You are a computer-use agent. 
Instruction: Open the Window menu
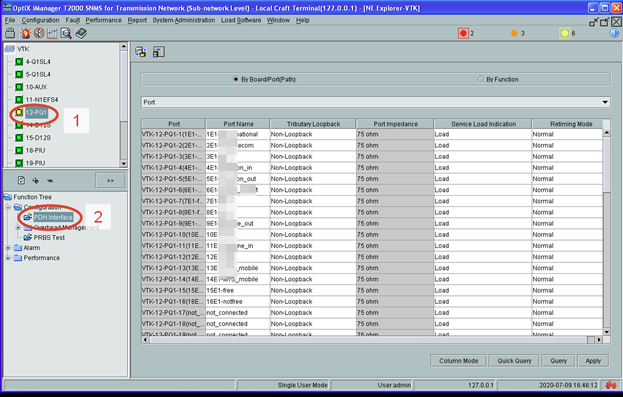coord(278,20)
